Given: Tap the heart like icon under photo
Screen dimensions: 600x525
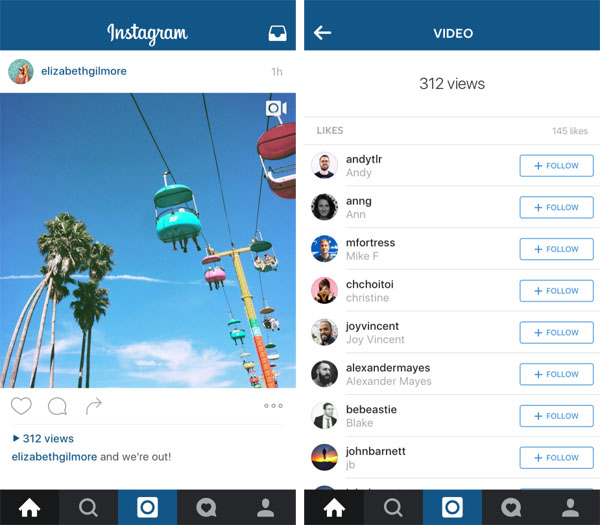Looking at the screenshot, I should 21,406.
